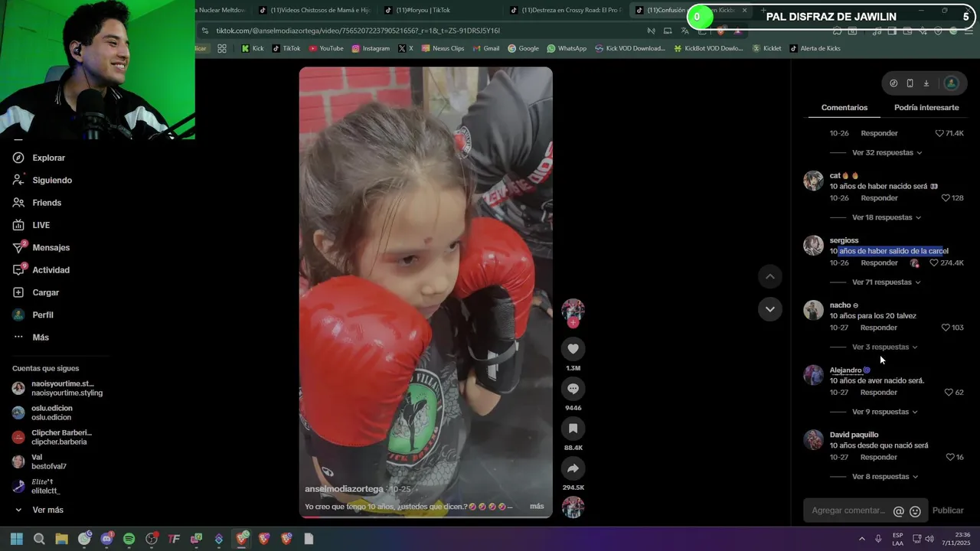The height and width of the screenshot is (551, 980).
Task: Go to the previous video with up arrow
Action: tap(770, 276)
